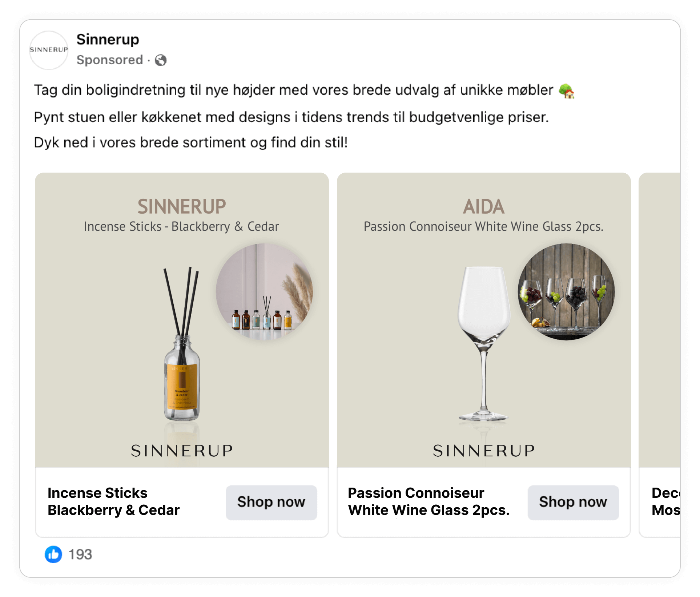The width and height of the screenshot is (700, 597).
Task: Click the SINNERUP wordmark under wine glass
Action: point(484,451)
